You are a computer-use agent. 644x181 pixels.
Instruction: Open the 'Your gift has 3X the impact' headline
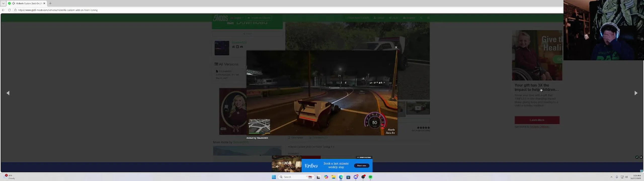tap(537, 87)
